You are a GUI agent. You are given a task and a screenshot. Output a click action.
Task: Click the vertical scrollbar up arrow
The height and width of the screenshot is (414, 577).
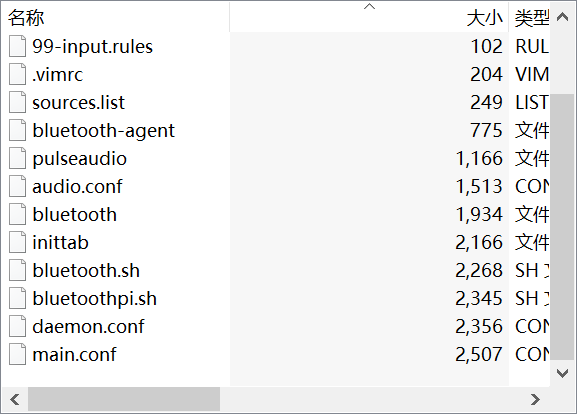click(562, 17)
